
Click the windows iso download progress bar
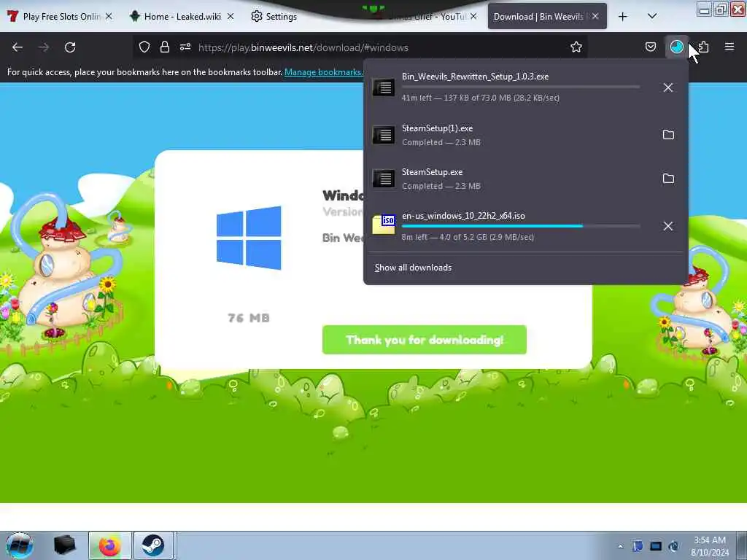click(521, 226)
